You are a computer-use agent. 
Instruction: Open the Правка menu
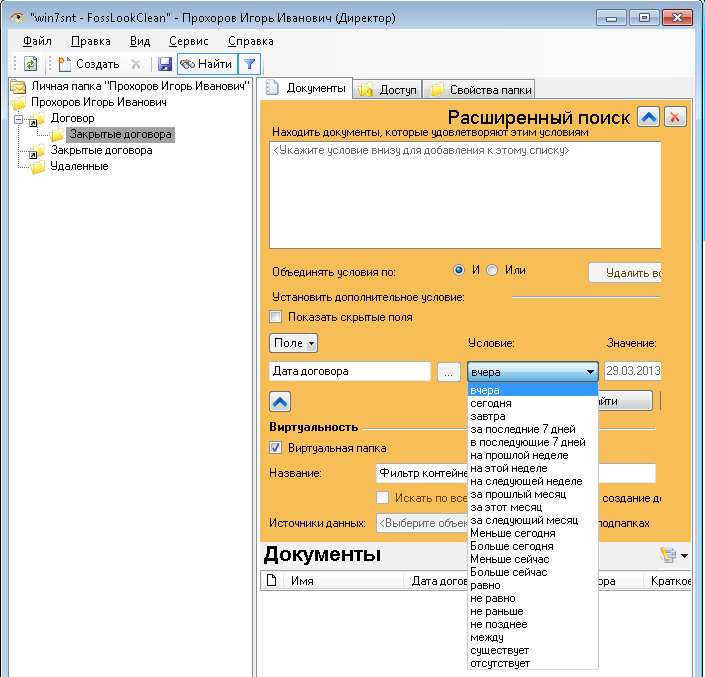click(91, 41)
